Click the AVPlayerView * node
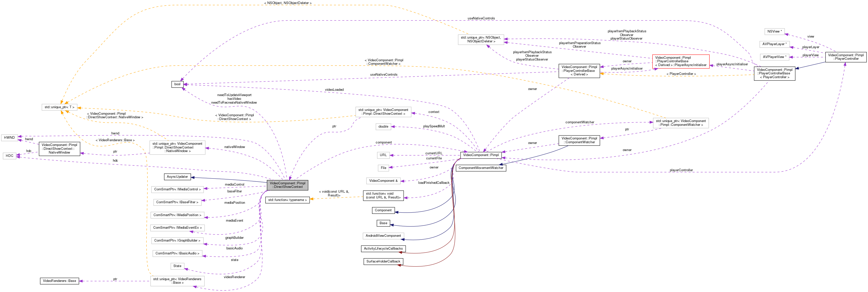The width and height of the screenshot is (868, 292). [775, 57]
